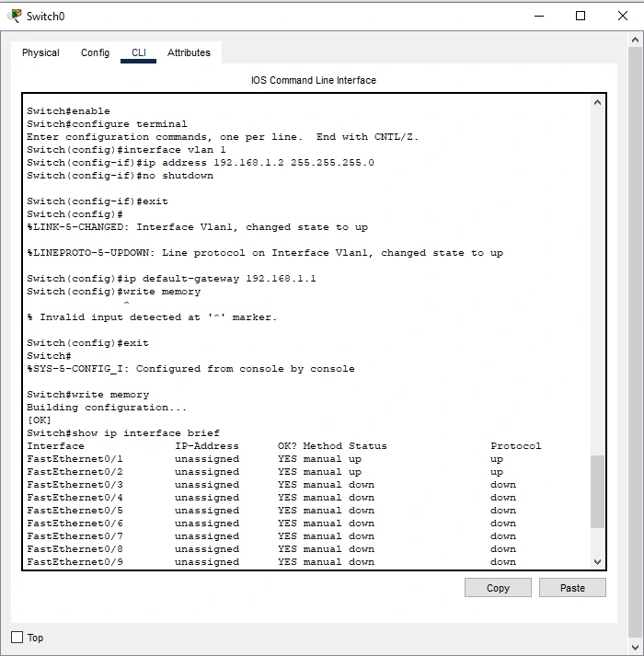Click the 'FastEthernet0/4' row
This screenshot has height=656, width=644.
coord(271,498)
